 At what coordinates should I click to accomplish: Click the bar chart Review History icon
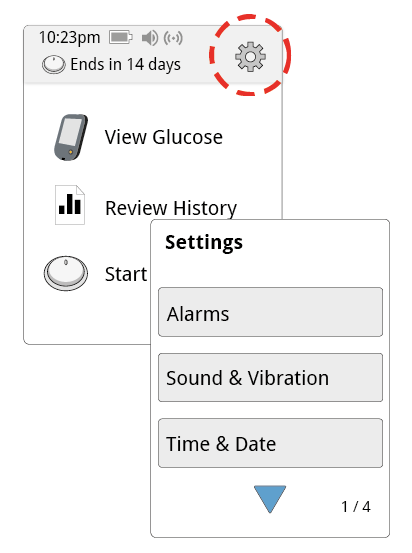(x=70, y=205)
